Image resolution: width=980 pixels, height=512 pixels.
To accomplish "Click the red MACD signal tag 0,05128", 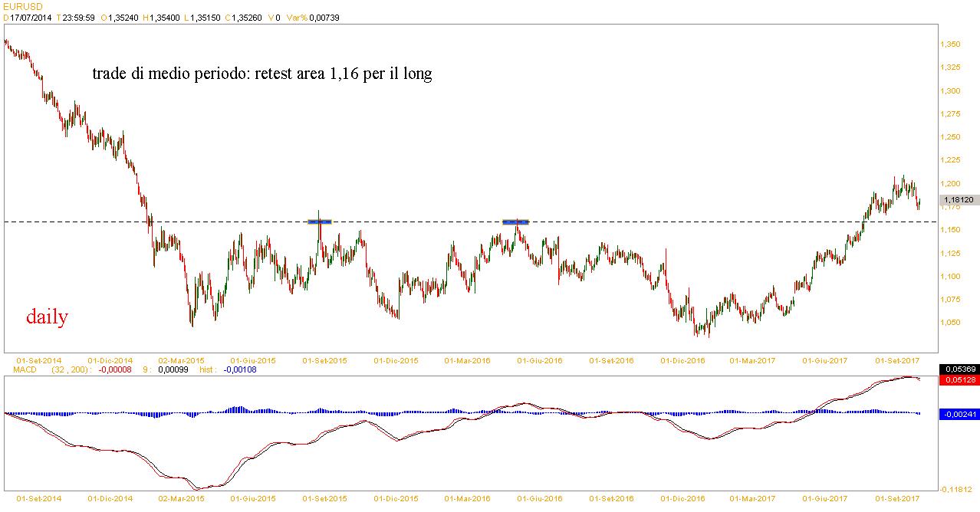I will (x=959, y=379).
